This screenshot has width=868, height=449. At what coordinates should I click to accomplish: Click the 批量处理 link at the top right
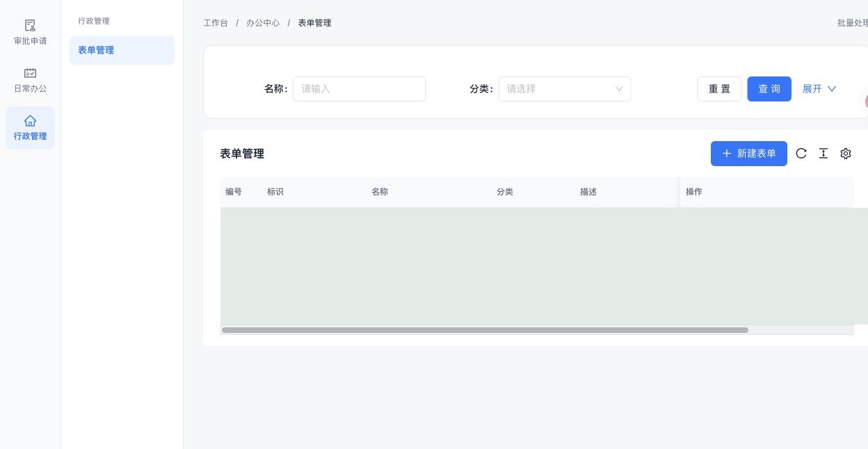tap(852, 23)
